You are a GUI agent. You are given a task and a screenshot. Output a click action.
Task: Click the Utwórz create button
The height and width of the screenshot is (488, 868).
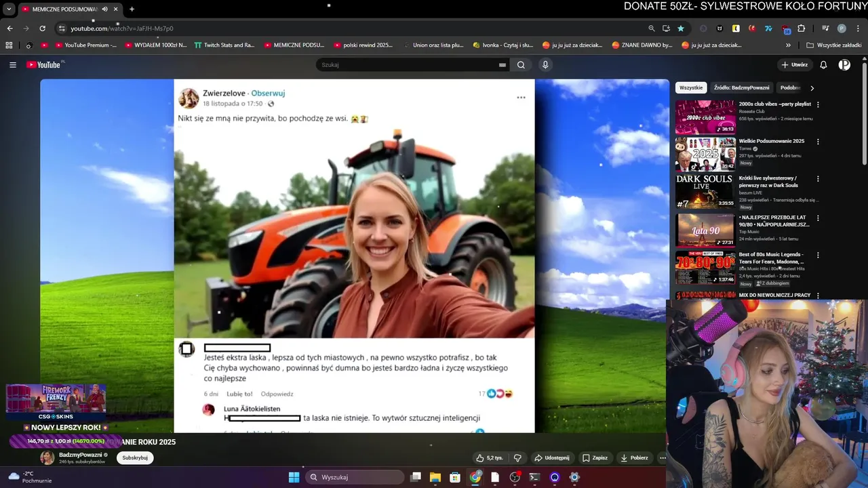click(794, 65)
